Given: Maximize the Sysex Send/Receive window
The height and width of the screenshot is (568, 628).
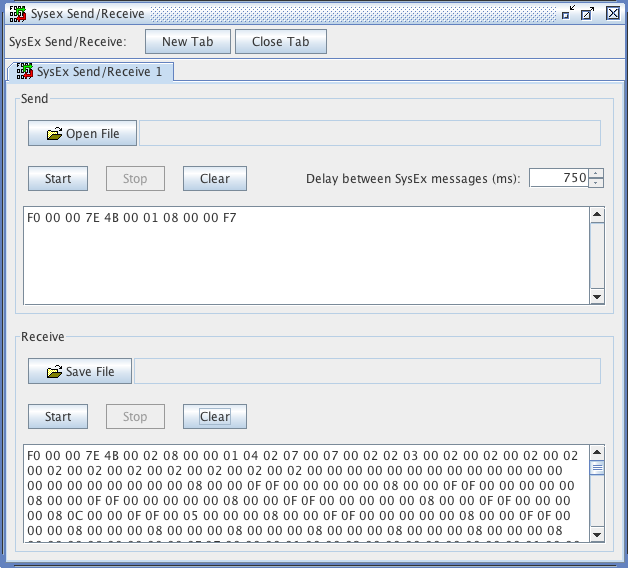Looking at the screenshot, I should click(x=588, y=13).
